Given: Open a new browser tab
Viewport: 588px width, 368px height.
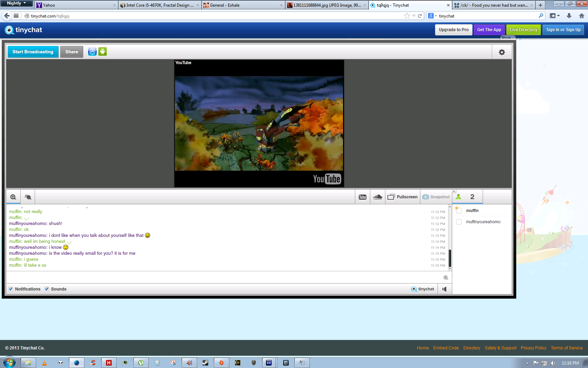Looking at the screenshot, I should (540, 5).
